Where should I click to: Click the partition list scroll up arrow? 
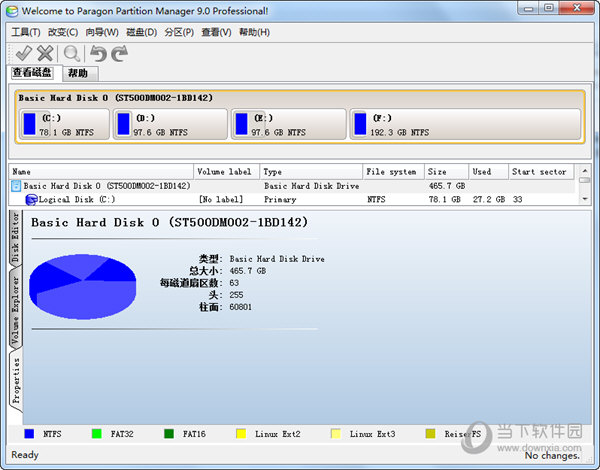click(x=585, y=170)
